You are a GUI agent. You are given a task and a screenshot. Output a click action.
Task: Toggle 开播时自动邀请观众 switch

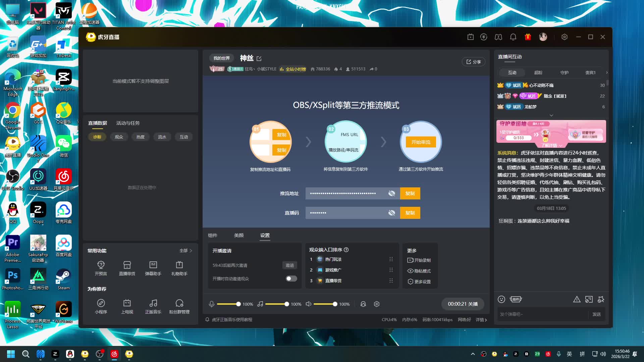(x=291, y=279)
